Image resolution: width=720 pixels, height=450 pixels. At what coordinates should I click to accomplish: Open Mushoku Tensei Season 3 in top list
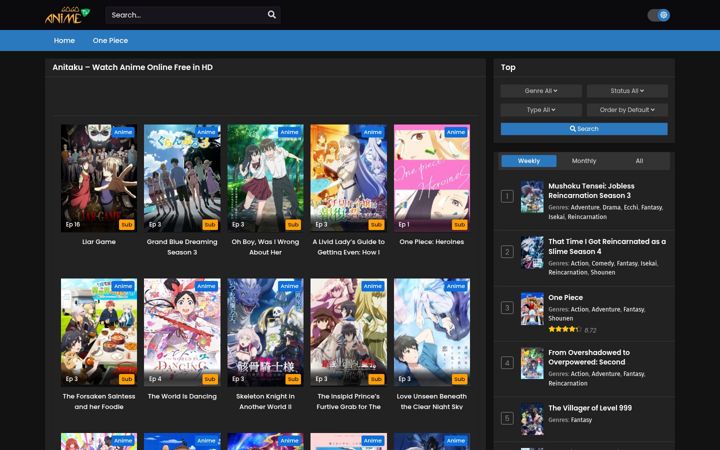tap(591, 191)
